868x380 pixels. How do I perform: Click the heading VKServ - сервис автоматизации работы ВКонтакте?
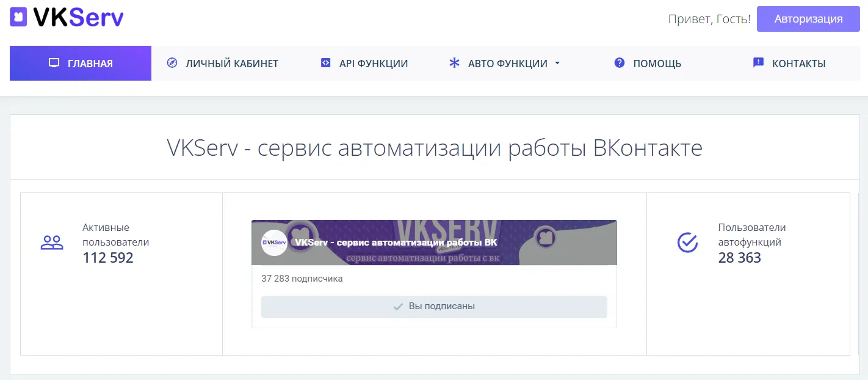click(435, 148)
